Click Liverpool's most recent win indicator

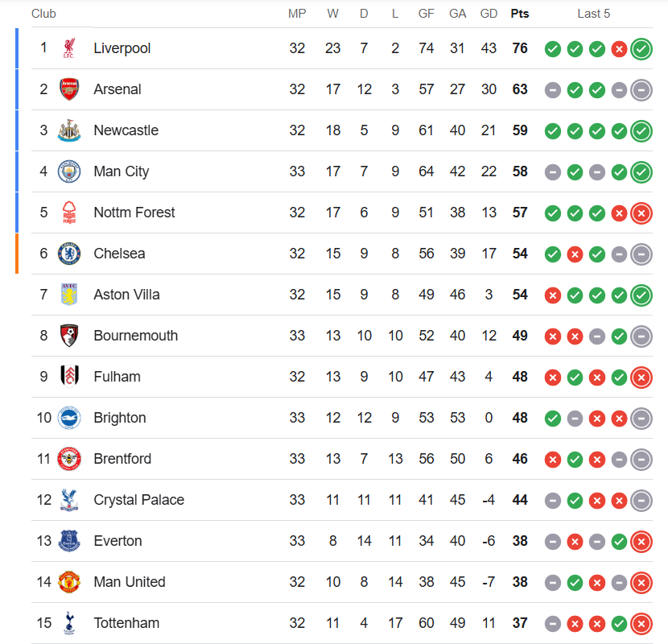coord(641,49)
